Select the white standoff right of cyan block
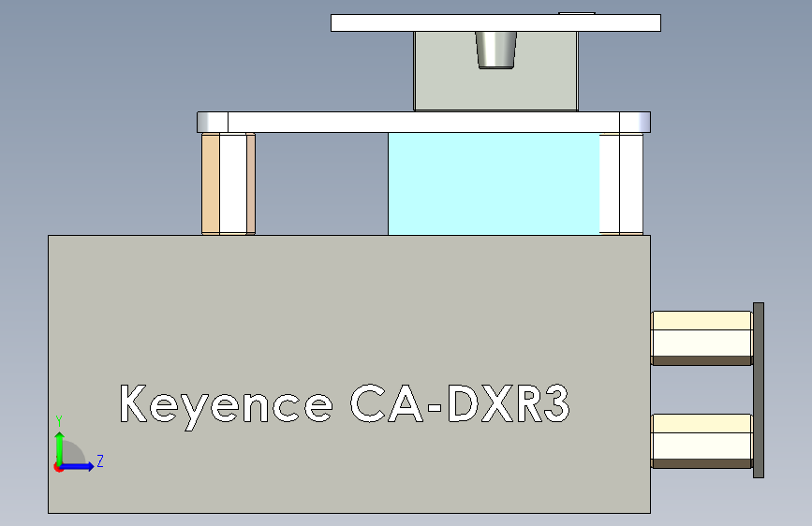Image resolution: width=812 pixels, height=526 pixels. 622,183
